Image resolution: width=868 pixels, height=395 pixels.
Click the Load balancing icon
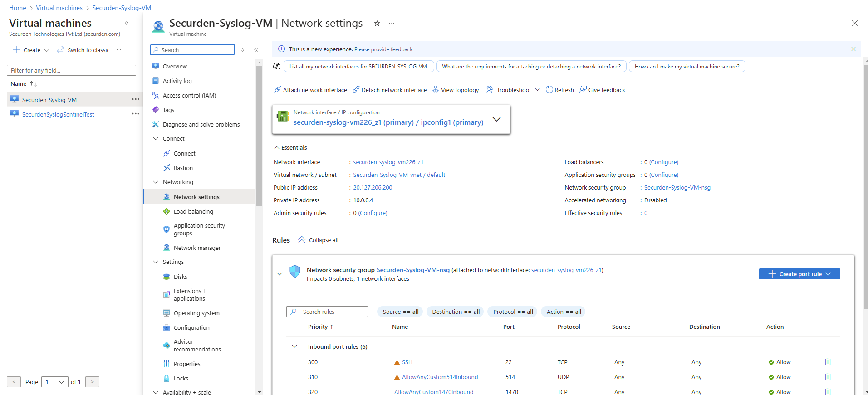click(x=167, y=211)
